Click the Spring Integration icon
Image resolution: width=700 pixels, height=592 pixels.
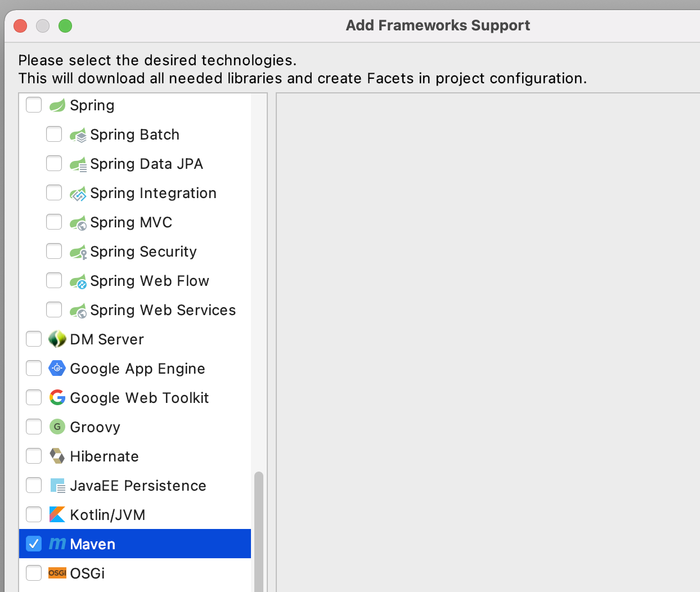click(x=78, y=194)
